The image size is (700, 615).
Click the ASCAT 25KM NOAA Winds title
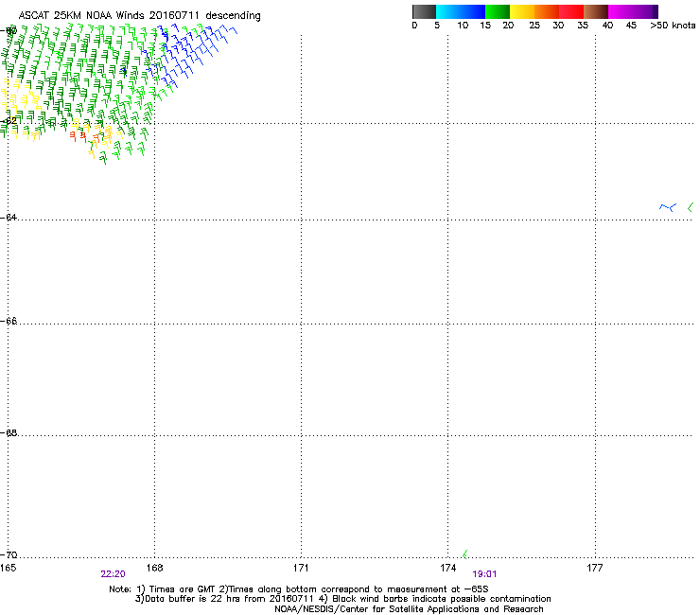pos(139,15)
